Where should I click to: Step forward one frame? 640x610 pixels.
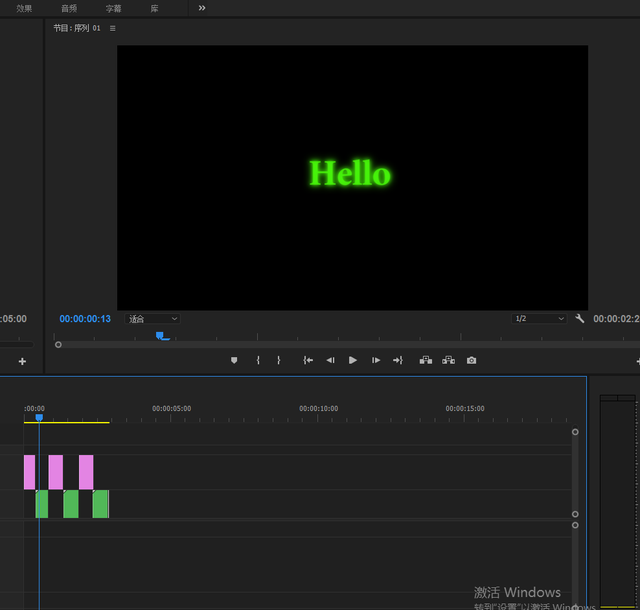376,360
